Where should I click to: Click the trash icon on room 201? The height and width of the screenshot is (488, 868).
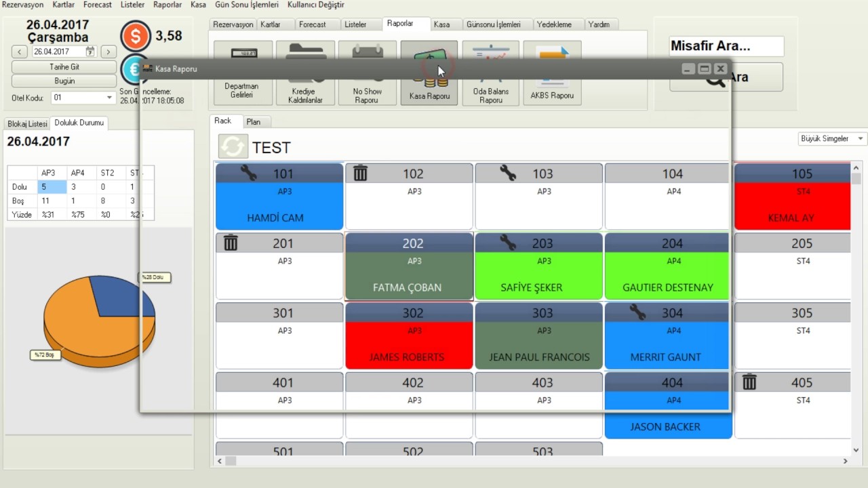click(x=231, y=243)
